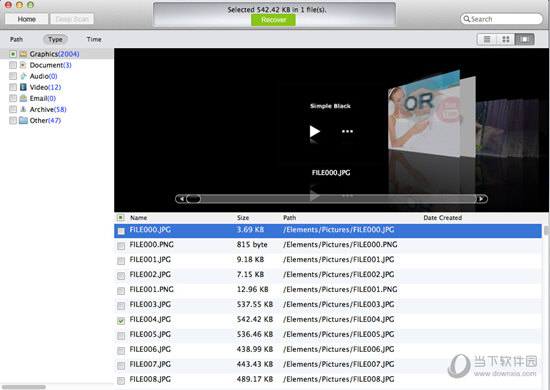
Task: Check the FILE000.PNG checkbox
Action: click(x=121, y=246)
